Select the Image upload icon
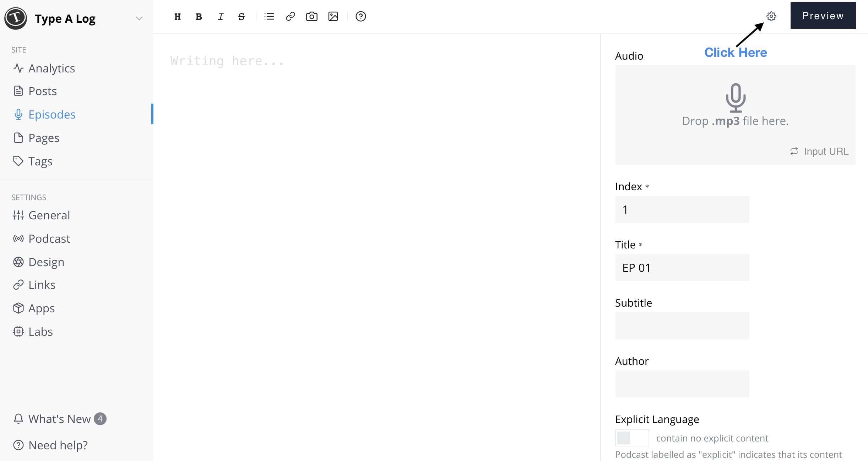 click(333, 16)
